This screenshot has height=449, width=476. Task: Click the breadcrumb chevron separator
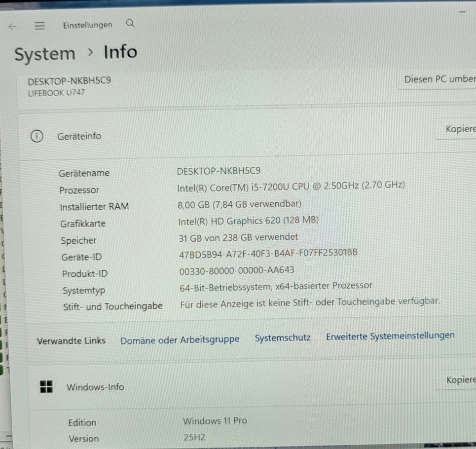[90, 52]
